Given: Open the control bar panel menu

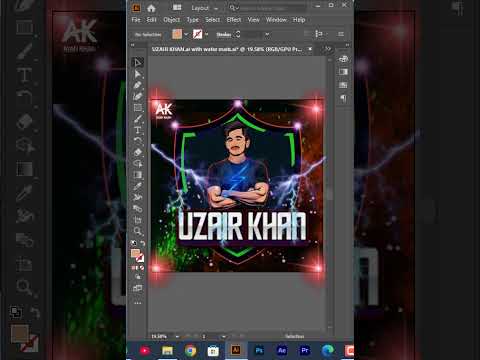Looking at the screenshot, I should (x=341, y=34).
